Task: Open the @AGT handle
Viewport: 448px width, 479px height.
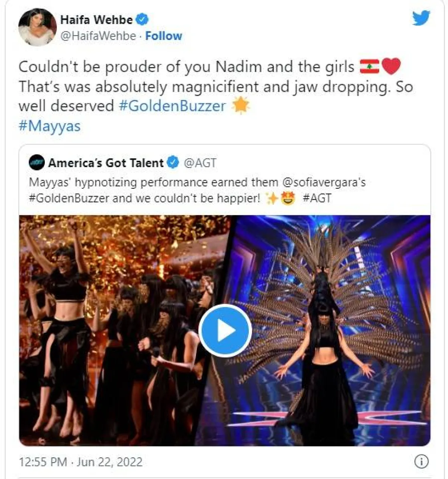Action: pyautogui.click(x=200, y=163)
